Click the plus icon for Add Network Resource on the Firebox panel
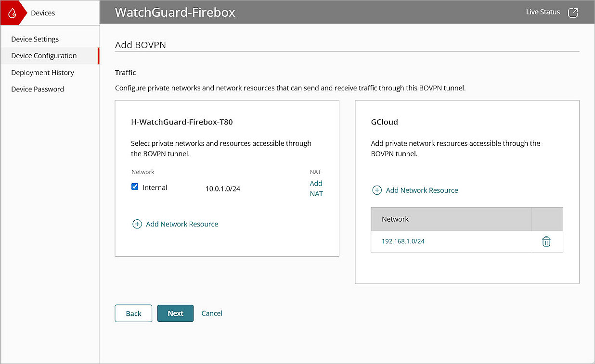This screenshot has width=595, height=364. pyautogui.click(x=137, y=224)
